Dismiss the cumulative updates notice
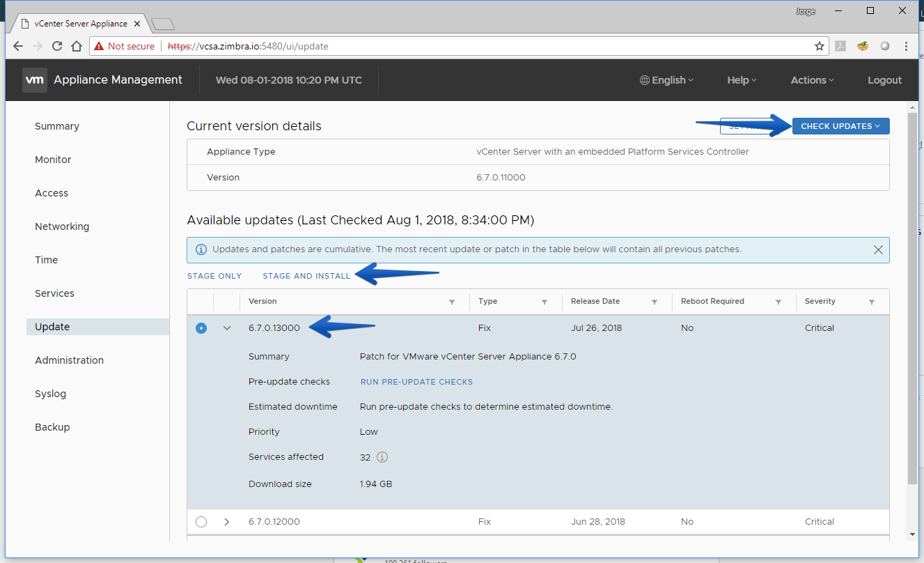The height and width of the screenshot is (563, 924). [878, 249]
